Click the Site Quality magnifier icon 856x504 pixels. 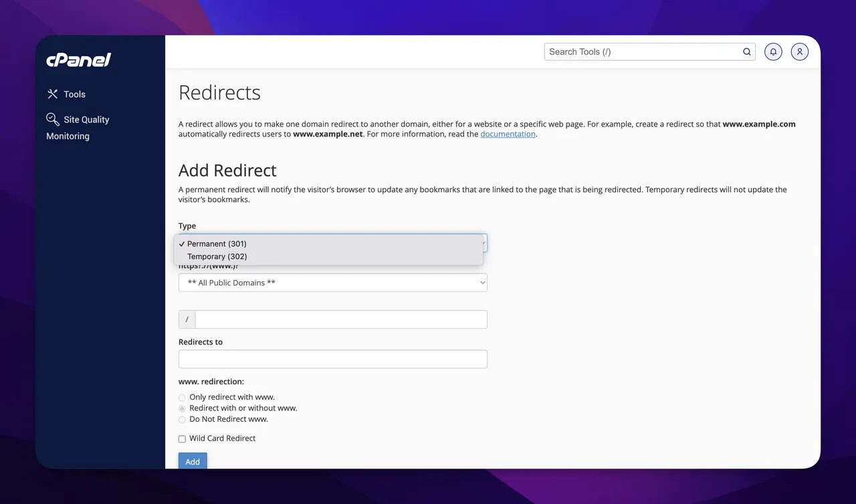click(x=53, y=119)
